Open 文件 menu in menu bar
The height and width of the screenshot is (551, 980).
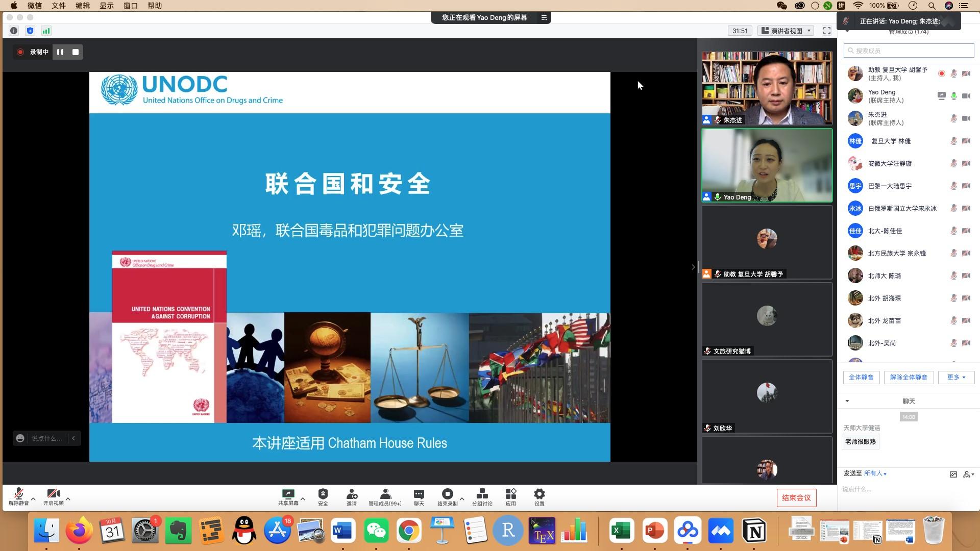click(x=59, y=6)
